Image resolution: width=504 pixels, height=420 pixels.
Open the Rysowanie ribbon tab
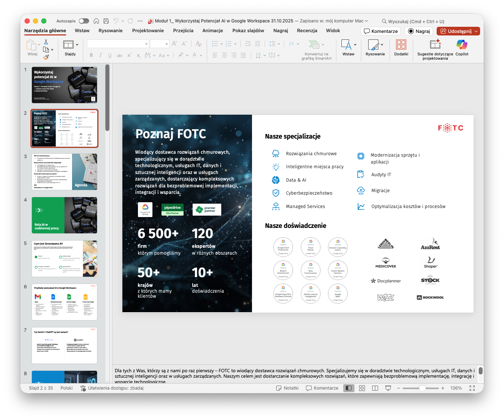coord(110,31)
